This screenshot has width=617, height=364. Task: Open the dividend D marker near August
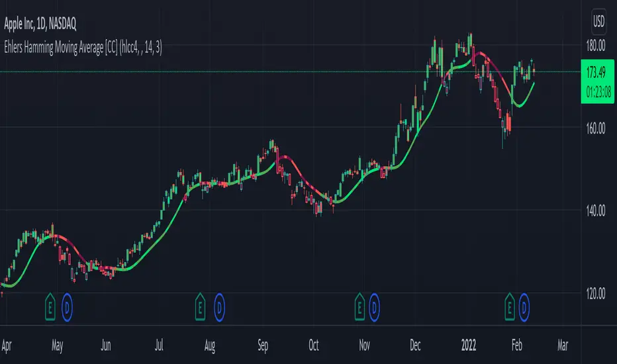coord(219,307)
